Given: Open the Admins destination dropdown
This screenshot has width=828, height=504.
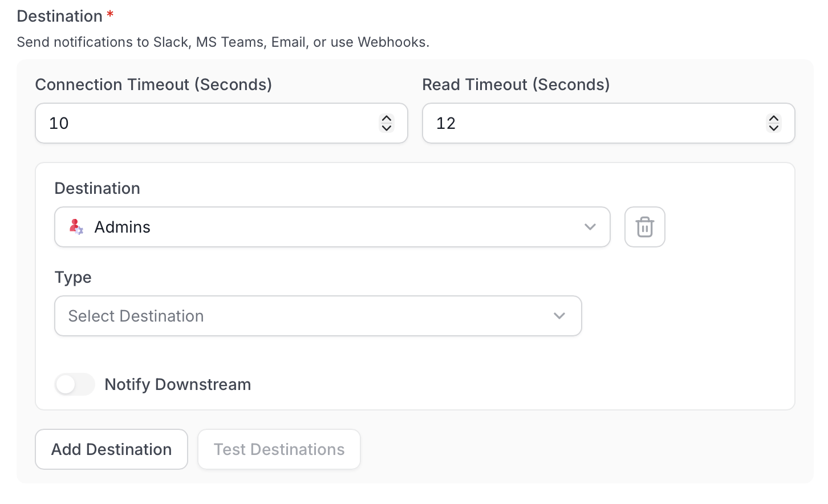Looking at the screenshot, I should click(x=332, y=227).
